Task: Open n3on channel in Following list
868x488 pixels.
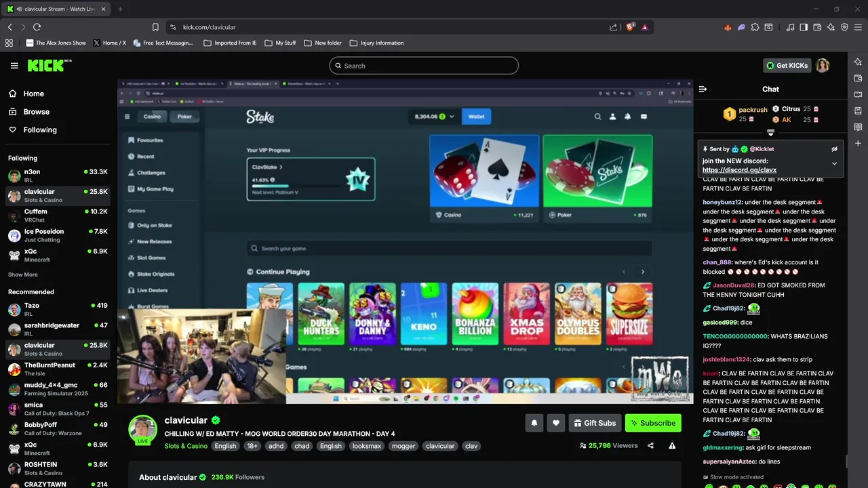Action: coord(58,176)
